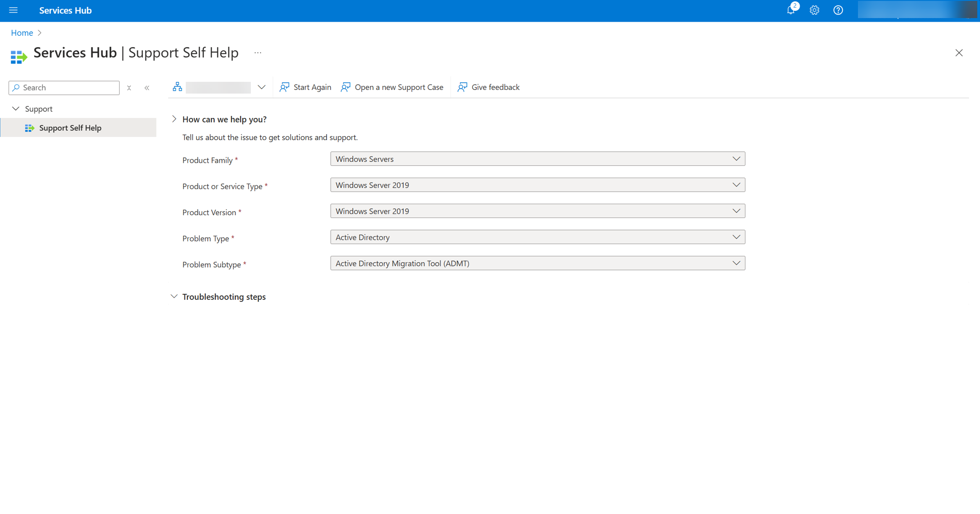Click the Open a new Support Case icon
The image size is (980, 514).
[346, 87]
